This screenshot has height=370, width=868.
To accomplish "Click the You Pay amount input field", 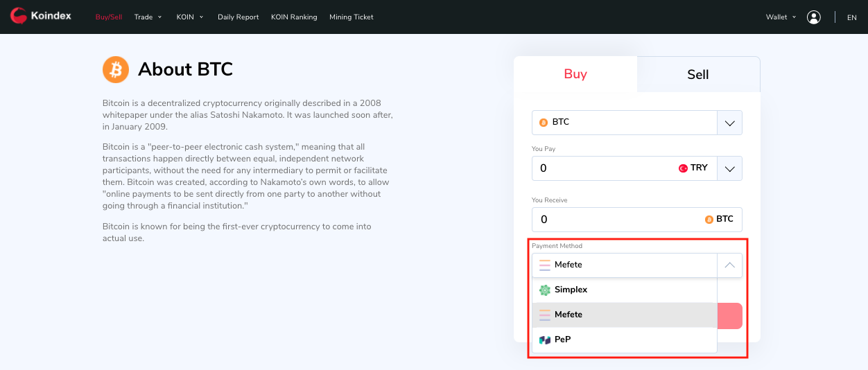I will click(603, 168).
